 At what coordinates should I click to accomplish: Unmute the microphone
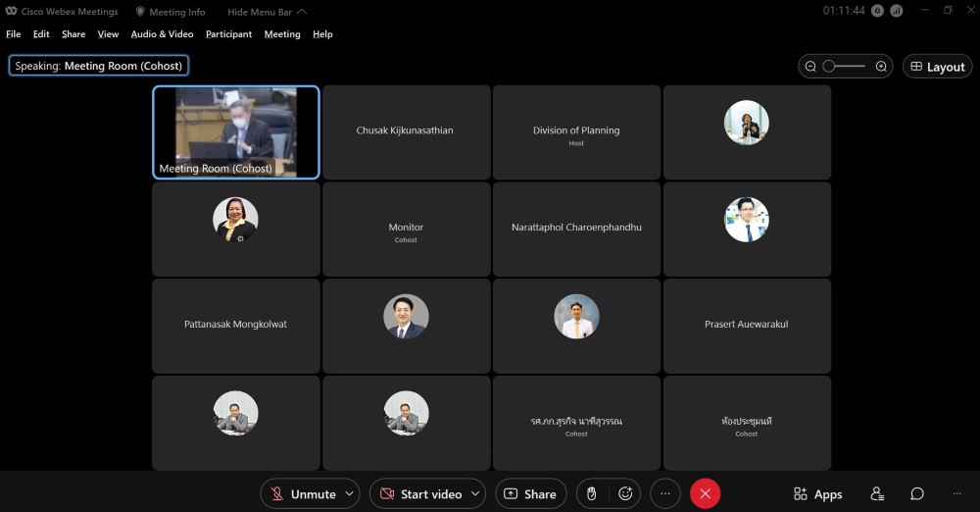[304, 494]
